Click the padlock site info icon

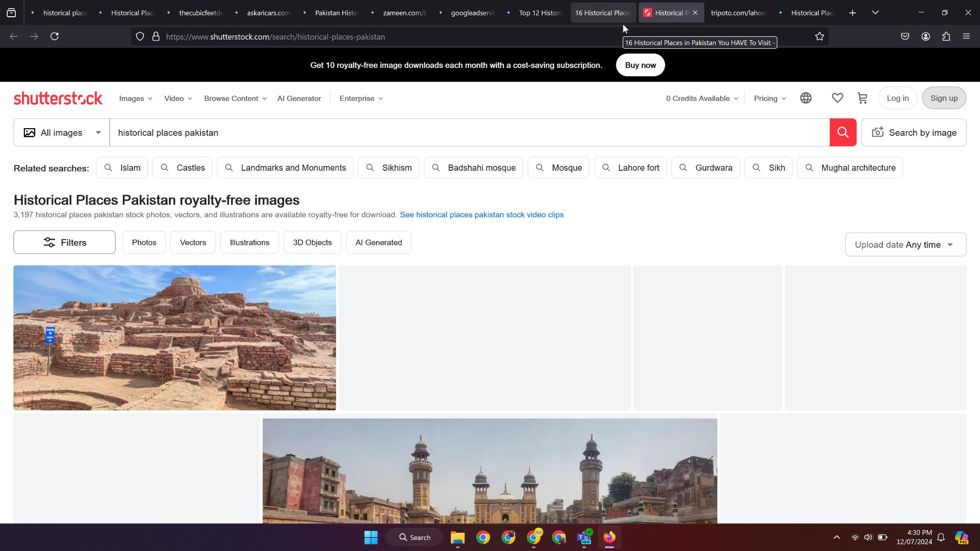(156, 36)
